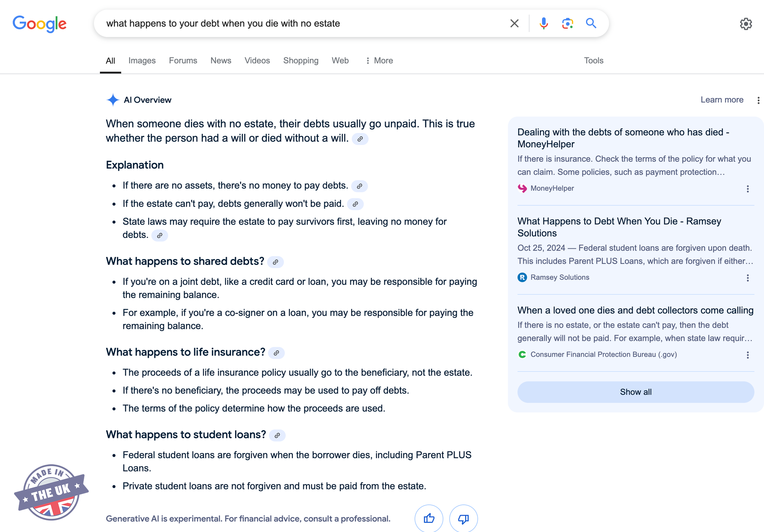
Task: Click the blue search magnifier icon
Action: pyautogui.click(x=591, y=23)
